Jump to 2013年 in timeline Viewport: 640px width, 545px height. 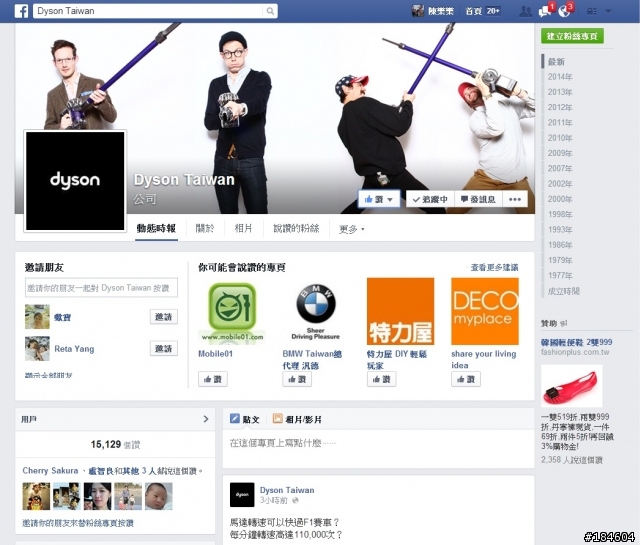(x=560, y=92)
